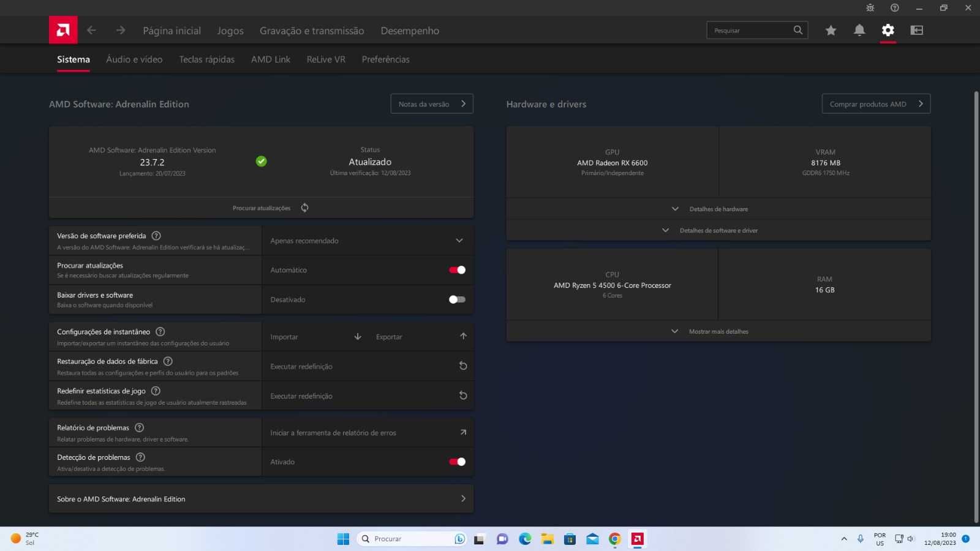Open Notas da versão button
The height and width of the screenshot is (551, 980).
432,103
